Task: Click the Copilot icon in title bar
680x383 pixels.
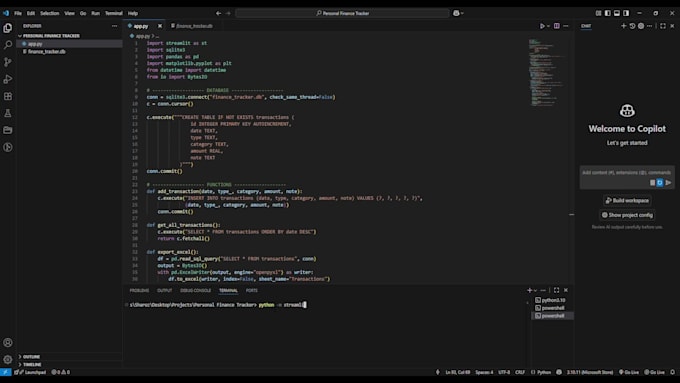Action: pos(456,13)
